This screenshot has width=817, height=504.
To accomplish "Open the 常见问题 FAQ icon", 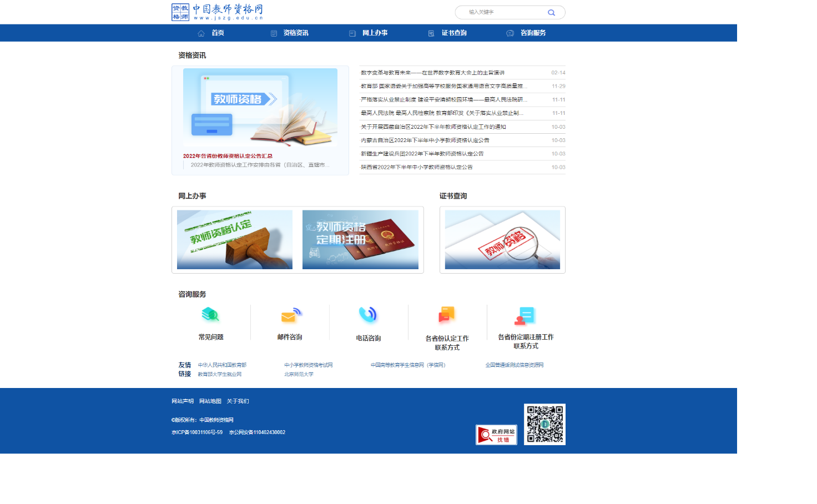I will pyautogui.click(x=210, y=315).
